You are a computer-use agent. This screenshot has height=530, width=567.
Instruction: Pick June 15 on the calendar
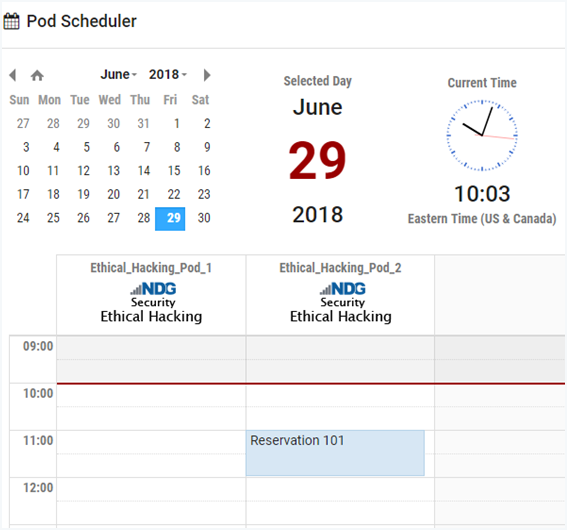point(174,171)
